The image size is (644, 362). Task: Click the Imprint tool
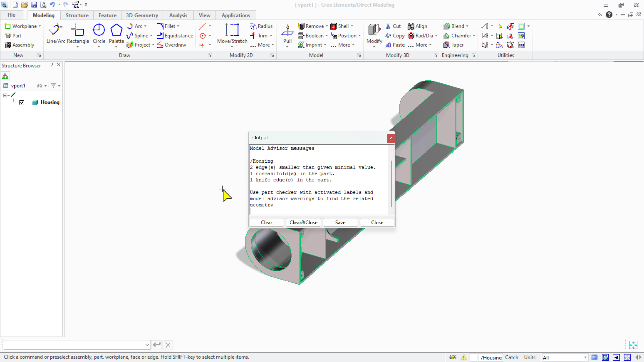pos(310,45)
